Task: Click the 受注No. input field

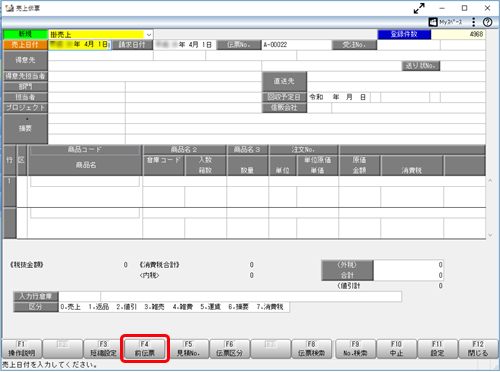Action: pos(408,45)
